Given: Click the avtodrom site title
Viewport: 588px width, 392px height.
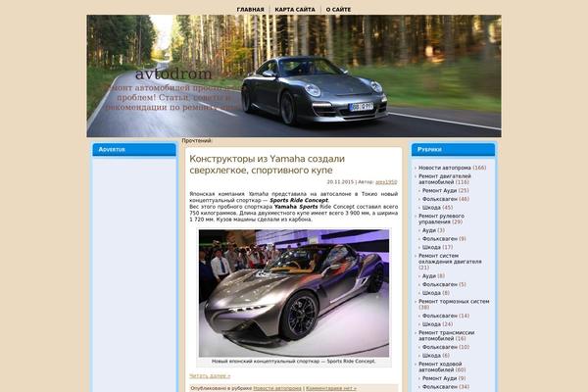Looking at the screenshot, I should (173, 73).
